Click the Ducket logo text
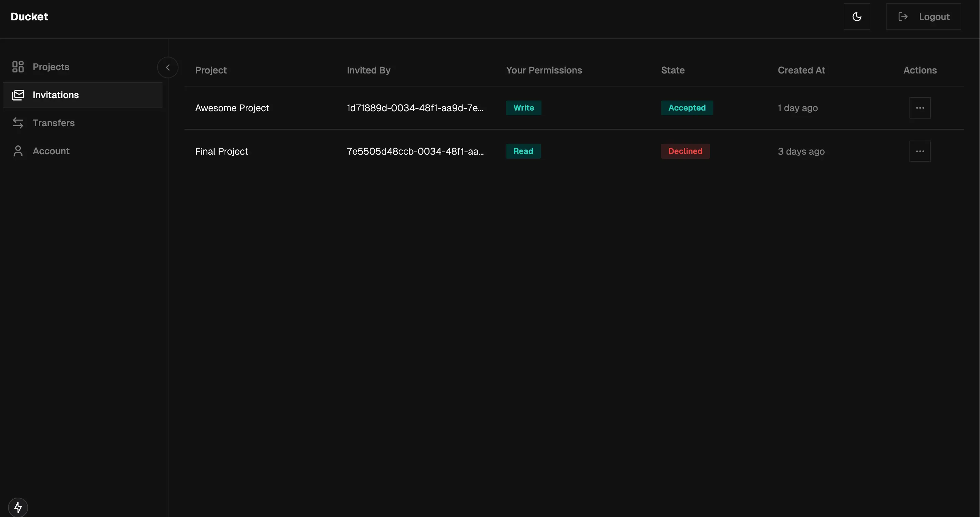The height and width of the screenshot is (517, 980). (x=29, y=17)
